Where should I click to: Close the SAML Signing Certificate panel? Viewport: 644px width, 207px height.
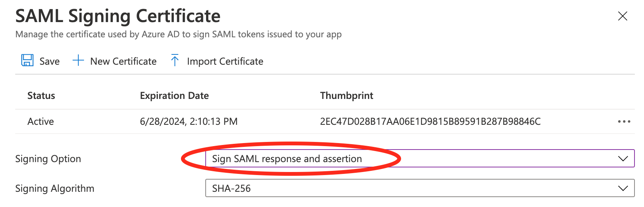click(622, 16)
